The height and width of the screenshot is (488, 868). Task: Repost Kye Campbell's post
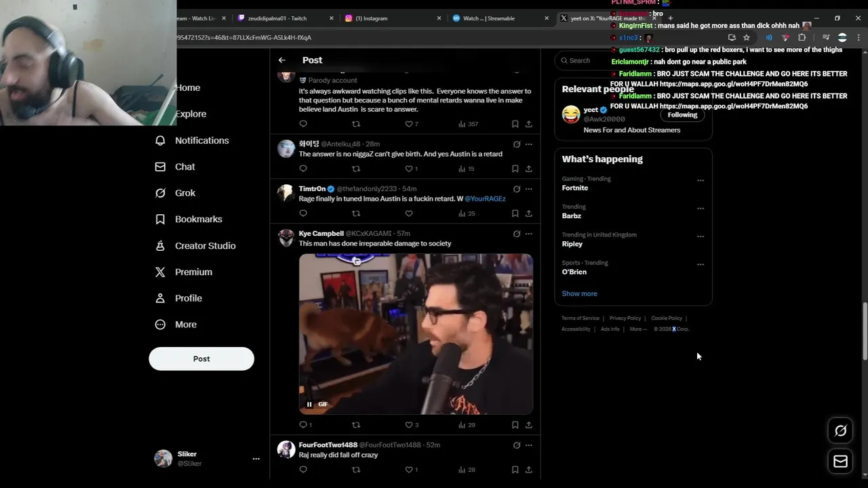(356, 425)
